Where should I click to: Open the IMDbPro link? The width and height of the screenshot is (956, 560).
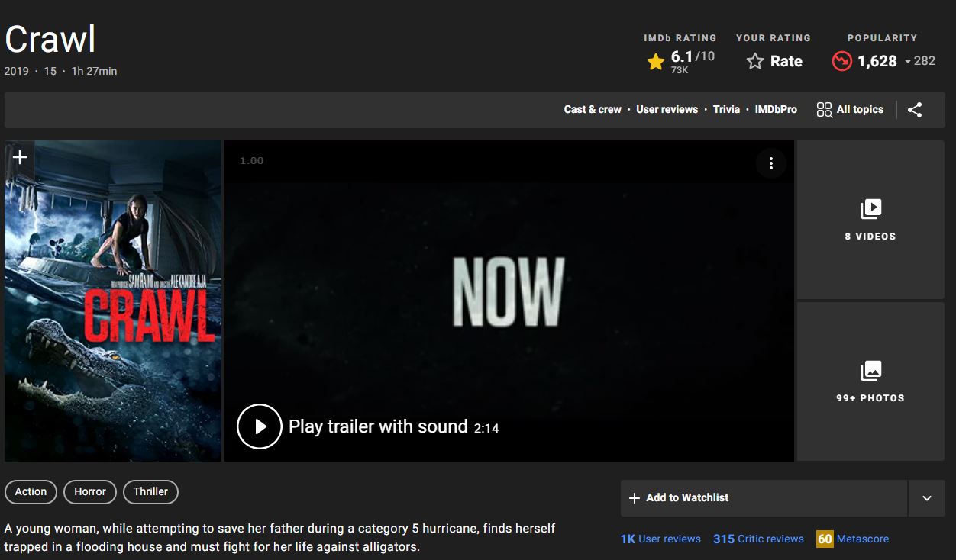tap(776, 110)
